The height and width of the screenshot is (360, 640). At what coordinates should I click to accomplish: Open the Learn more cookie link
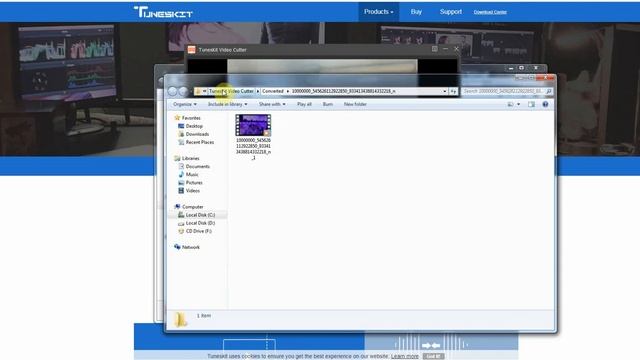(404, 356)
